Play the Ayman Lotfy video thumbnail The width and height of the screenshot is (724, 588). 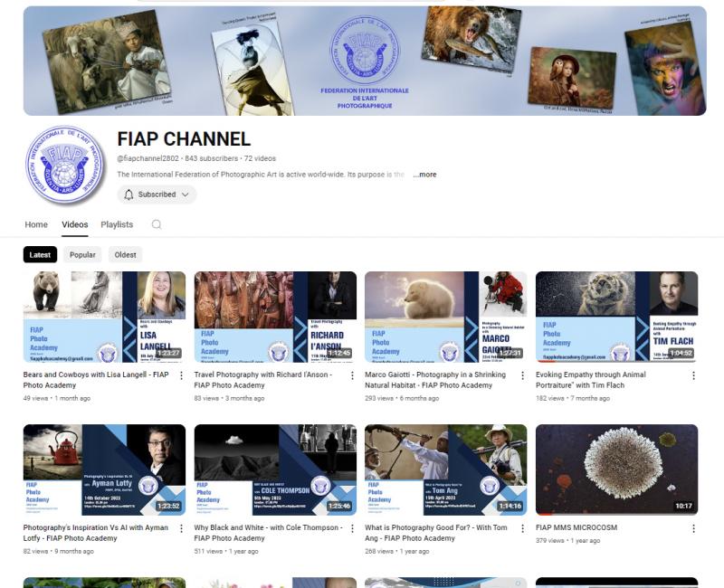point(104,469)
